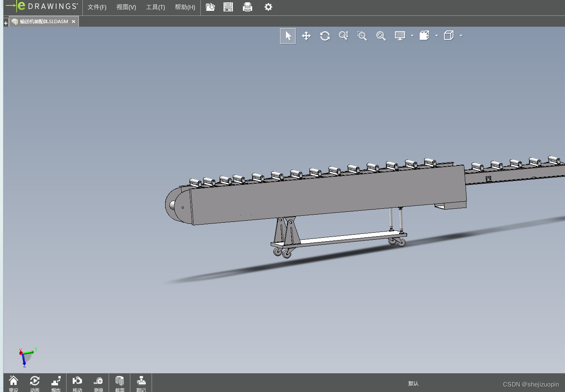Click the zoom to fit icon
Viewport: 565px width, 392px height.
381,36
